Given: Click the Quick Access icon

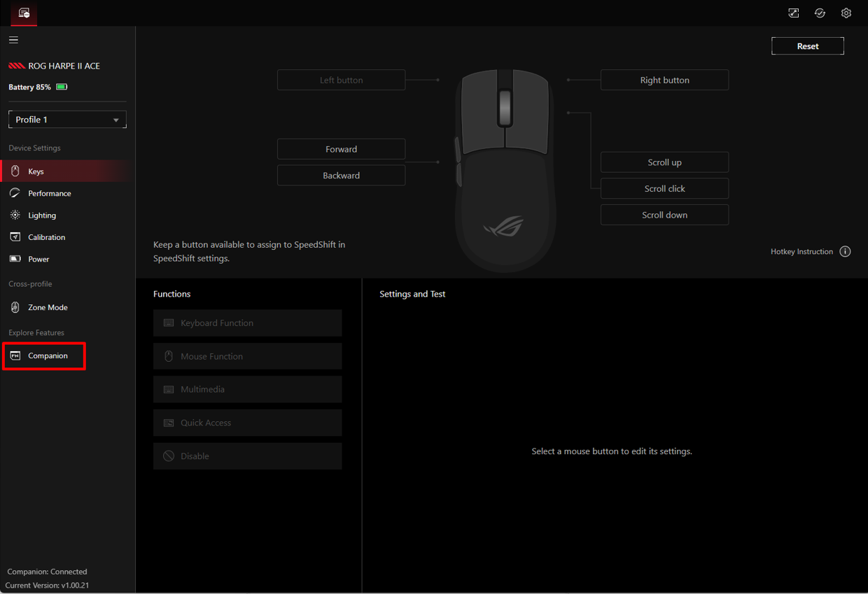Looking at the screenshot, I should (x=169, y=423).
